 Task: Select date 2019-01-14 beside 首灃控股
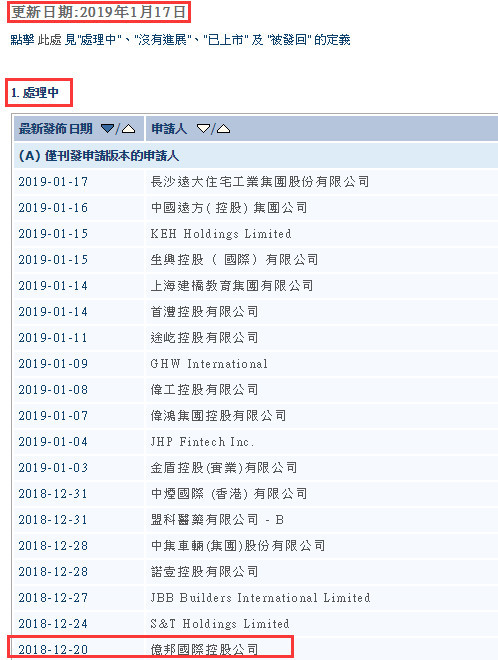click(x=53, y=311)
